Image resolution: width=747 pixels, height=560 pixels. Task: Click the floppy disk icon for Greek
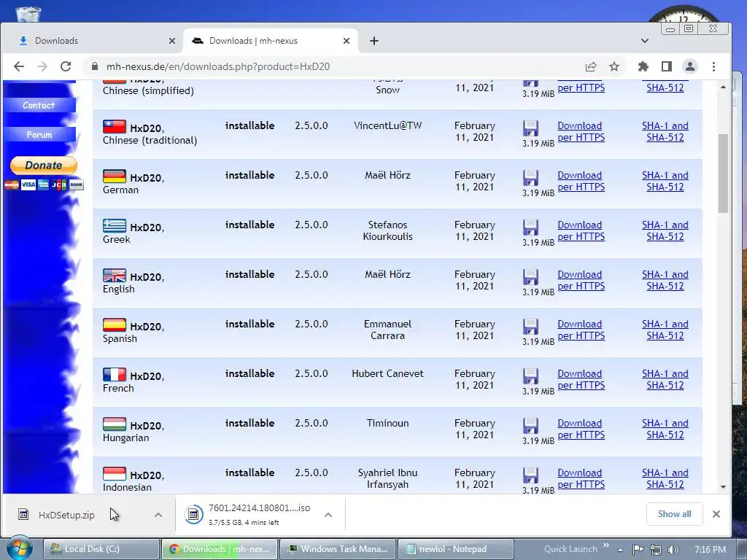tap(530, 227)
